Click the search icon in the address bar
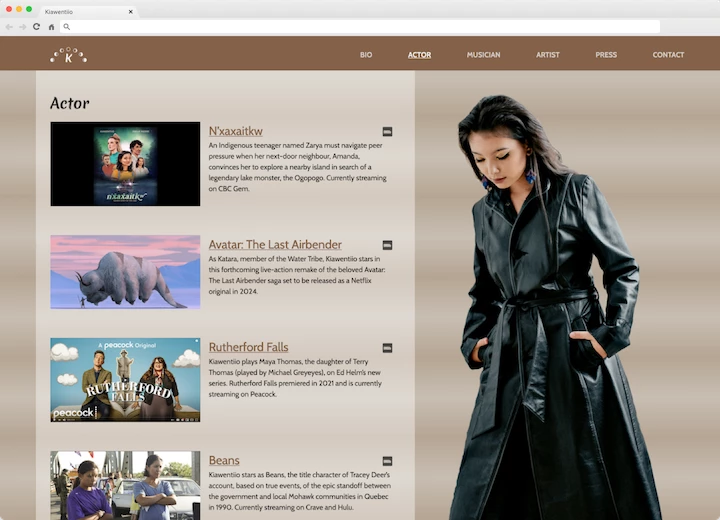The image size is (720, 520). tap(67, 27)
